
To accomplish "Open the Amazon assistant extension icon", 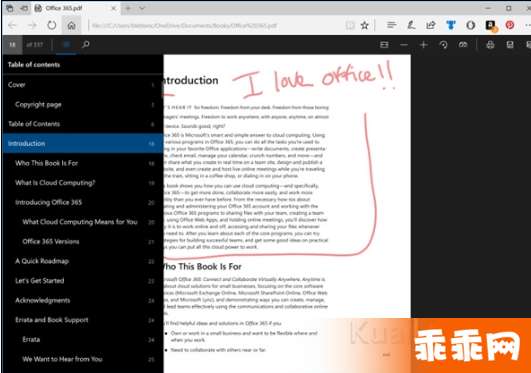I will [490, 25].
